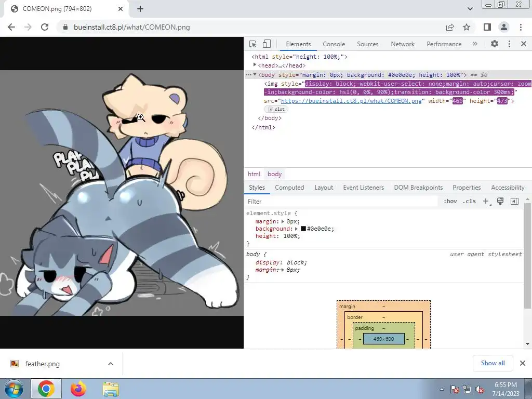Close the downloads bar
The image size is (532, 399).
(x=523, y=363)
